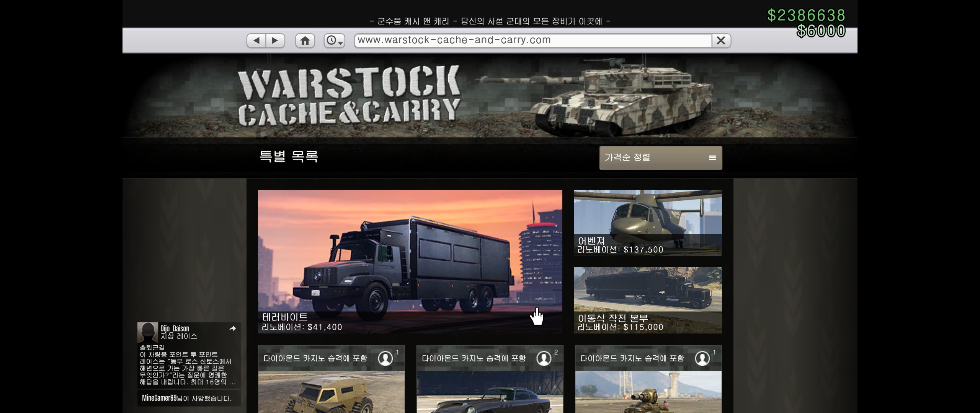Click the browser forward arrow

(275, 41)
